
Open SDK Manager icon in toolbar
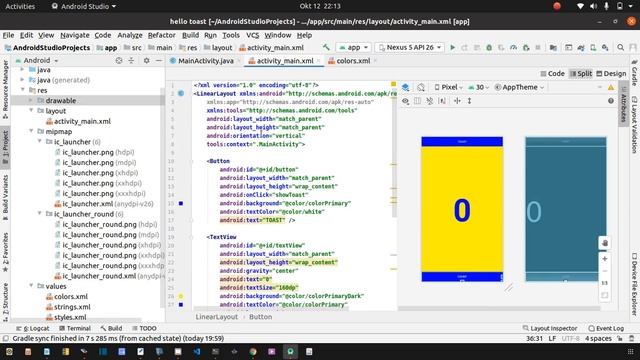tap(605, 48)
